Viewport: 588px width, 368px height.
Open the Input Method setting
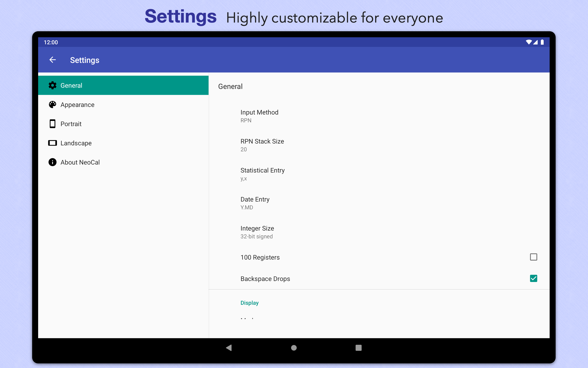click(x=379, y=116)
